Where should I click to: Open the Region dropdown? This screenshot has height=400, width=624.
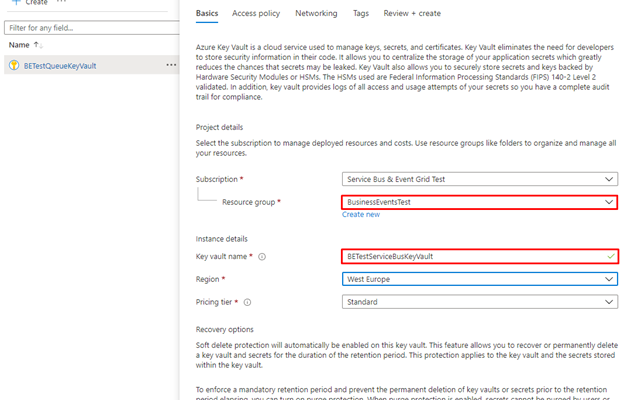tap(480, 279)
